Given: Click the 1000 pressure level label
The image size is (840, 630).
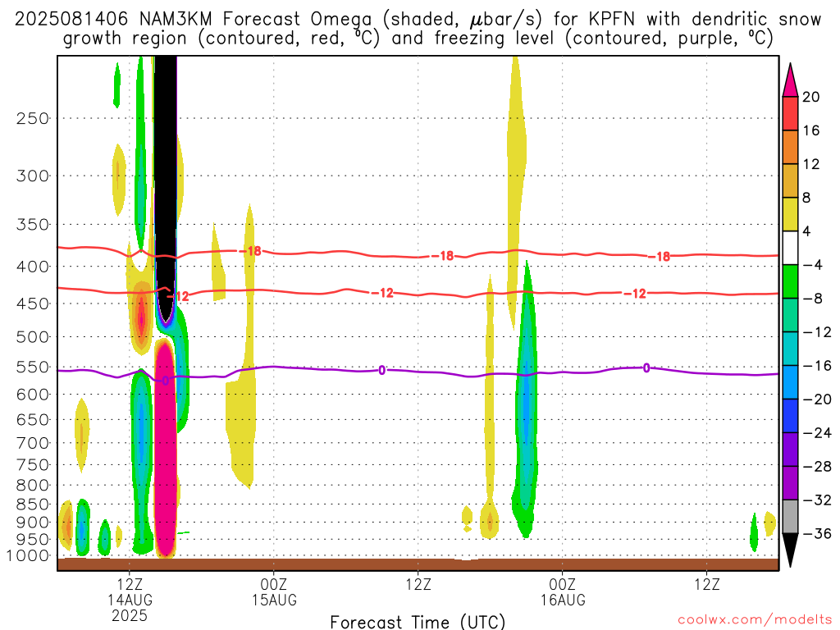Looking at the screenshot, I should coord(29,556).
